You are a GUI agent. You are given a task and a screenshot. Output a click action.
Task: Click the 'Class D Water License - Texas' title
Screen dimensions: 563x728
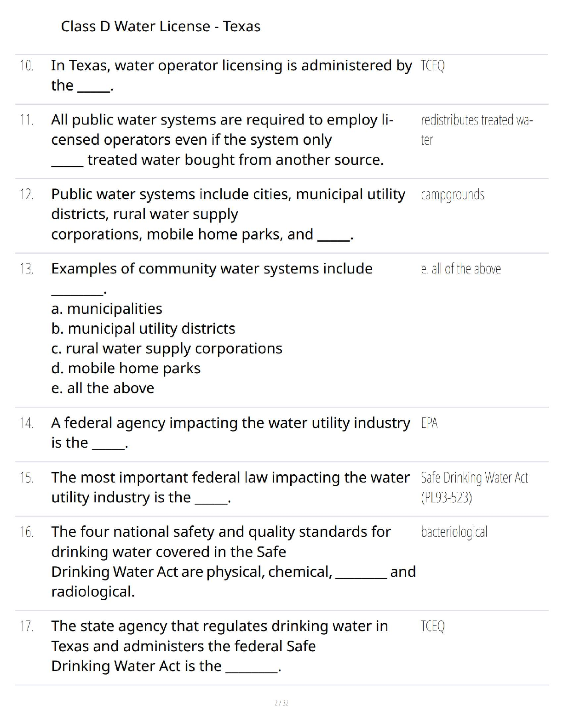point(161,27)
